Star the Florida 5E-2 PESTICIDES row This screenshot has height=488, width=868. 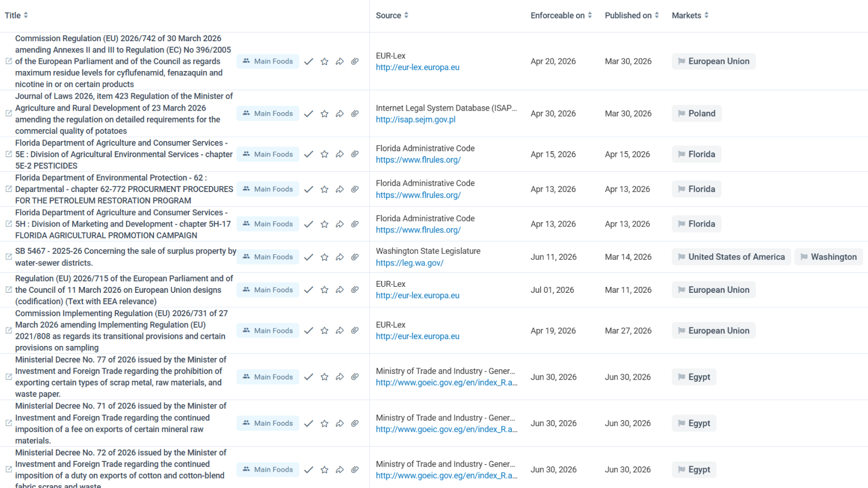(x=324, y=155)
